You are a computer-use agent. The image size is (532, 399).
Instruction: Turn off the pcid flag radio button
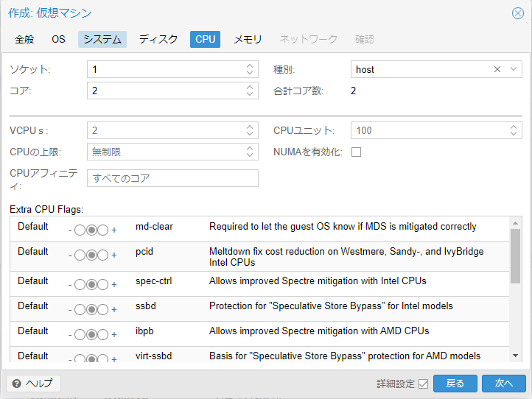pos(80,255)
